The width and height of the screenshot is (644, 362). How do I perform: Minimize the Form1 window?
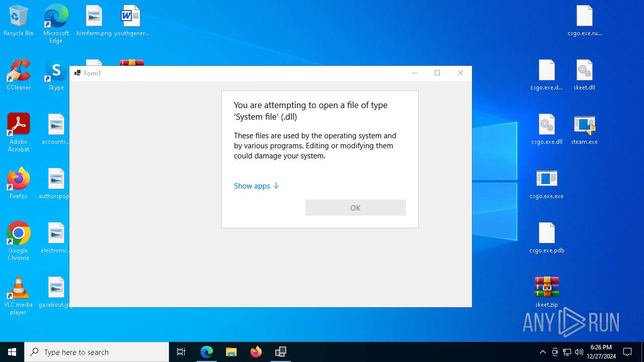[415, 73]
